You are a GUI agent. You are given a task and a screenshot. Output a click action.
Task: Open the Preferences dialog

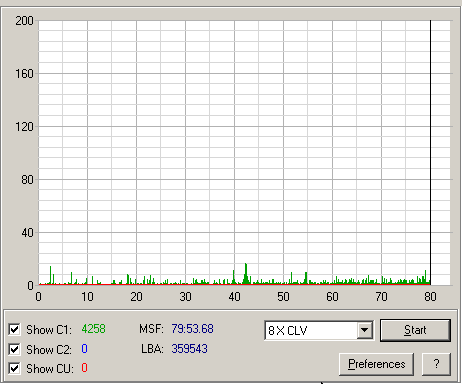tap(376, 364)
